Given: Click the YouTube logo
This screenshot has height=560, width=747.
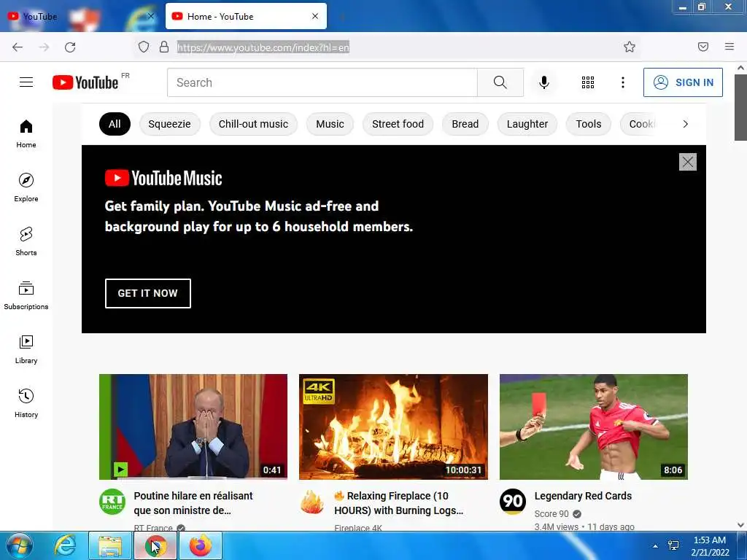Looking at the screenshot, I should tap(85, 82).
